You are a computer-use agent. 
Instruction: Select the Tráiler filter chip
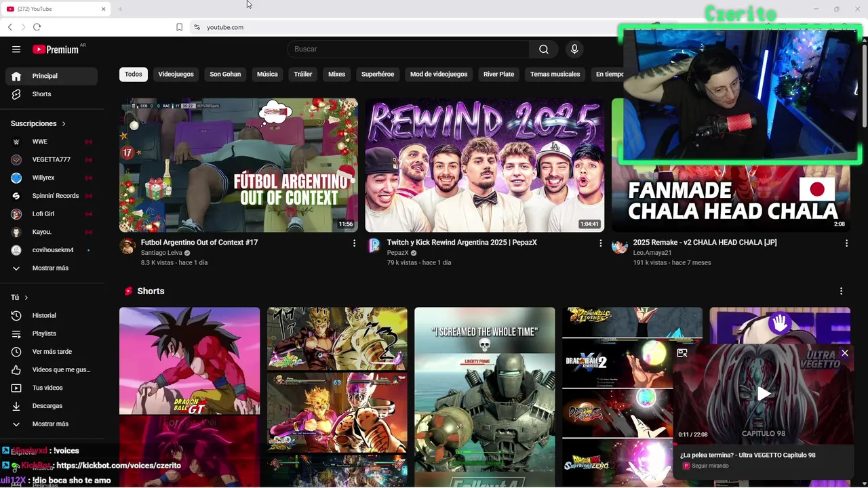coord(302,74)
